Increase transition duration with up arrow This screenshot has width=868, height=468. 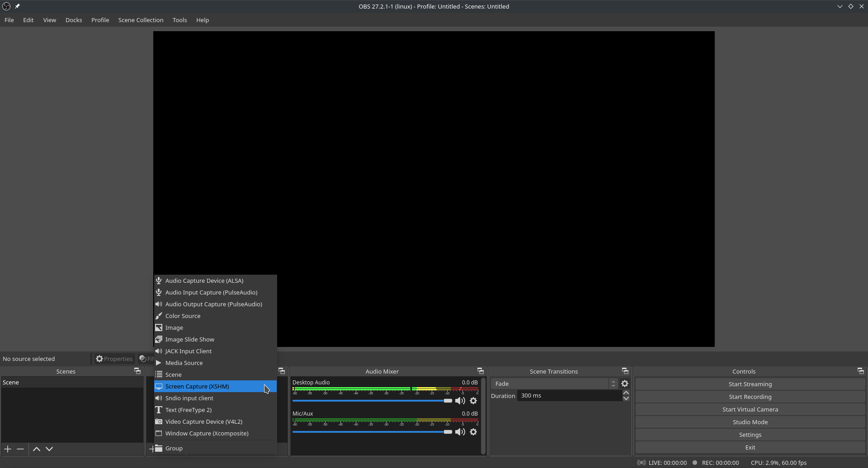tap(626, 393)
